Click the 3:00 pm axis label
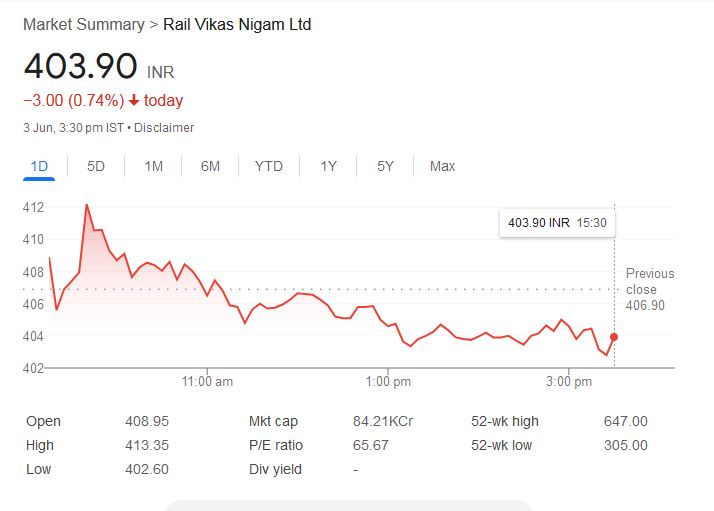 (570, 382)
